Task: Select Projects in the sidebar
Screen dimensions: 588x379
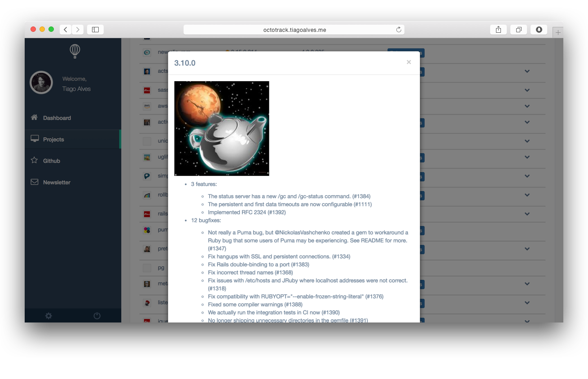Action: point(73,139)
